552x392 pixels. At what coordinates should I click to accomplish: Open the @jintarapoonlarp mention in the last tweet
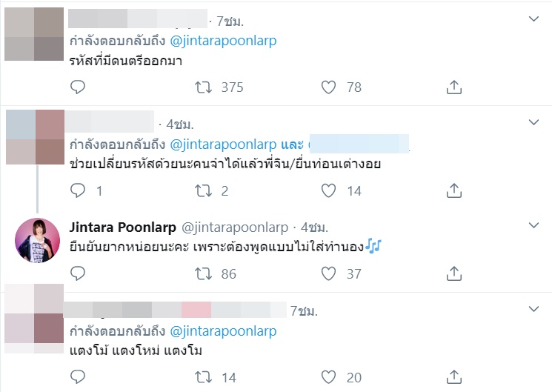(225, 330)
